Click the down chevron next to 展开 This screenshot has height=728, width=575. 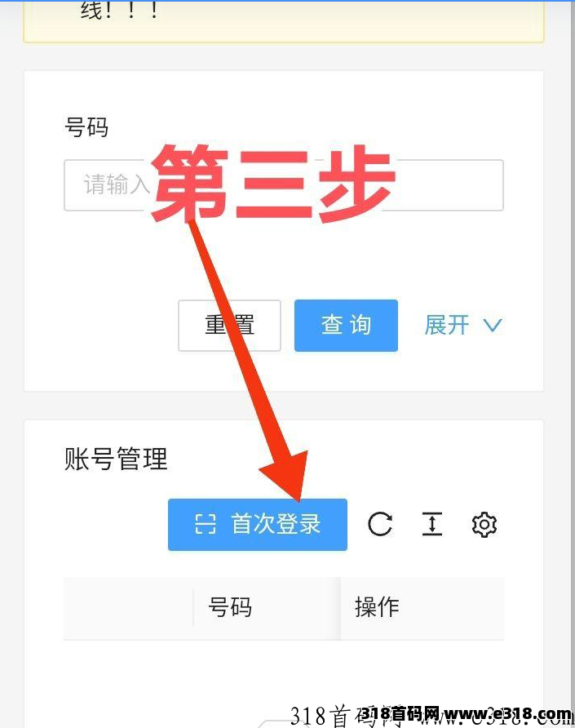pyautogui.click(x=493, y=325)
